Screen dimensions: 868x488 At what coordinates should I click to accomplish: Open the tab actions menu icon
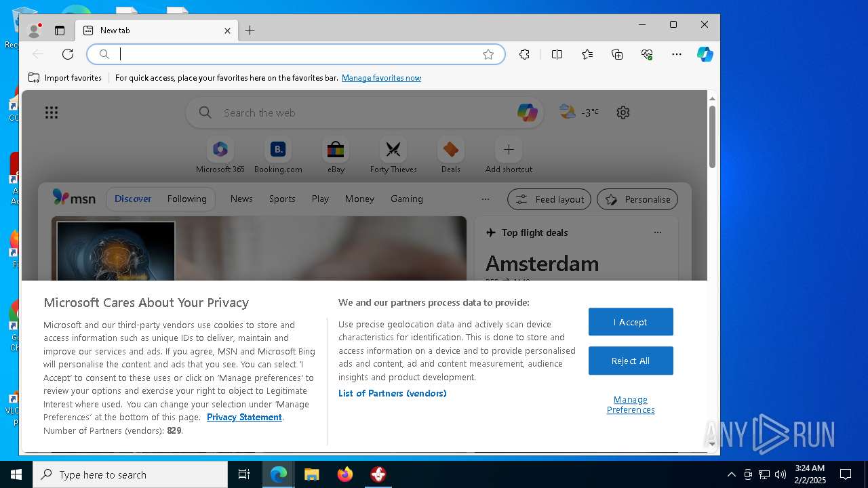tap(60, 30)
